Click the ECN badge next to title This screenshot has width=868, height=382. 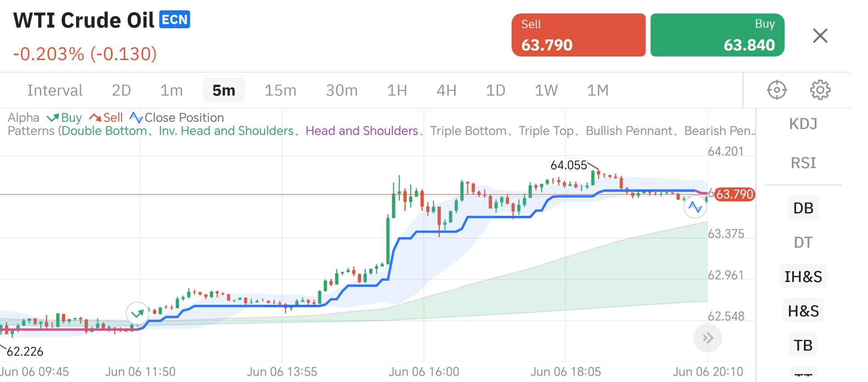click(x=174, y=20)
